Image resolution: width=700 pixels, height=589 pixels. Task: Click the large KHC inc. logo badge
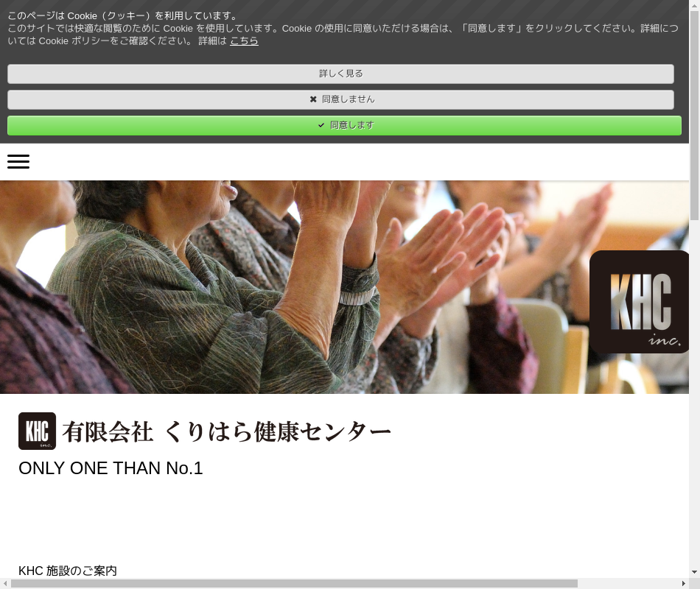pyautogui.click(x=639, y=302)
